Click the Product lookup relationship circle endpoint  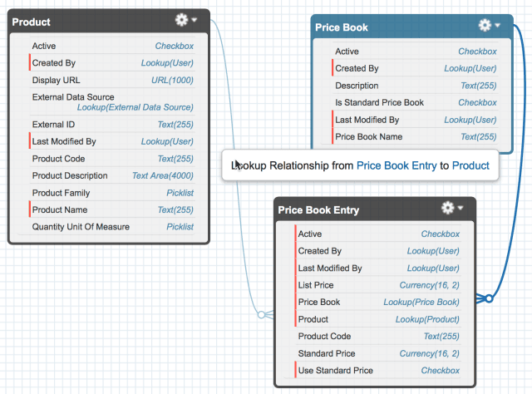coord(261,314)
